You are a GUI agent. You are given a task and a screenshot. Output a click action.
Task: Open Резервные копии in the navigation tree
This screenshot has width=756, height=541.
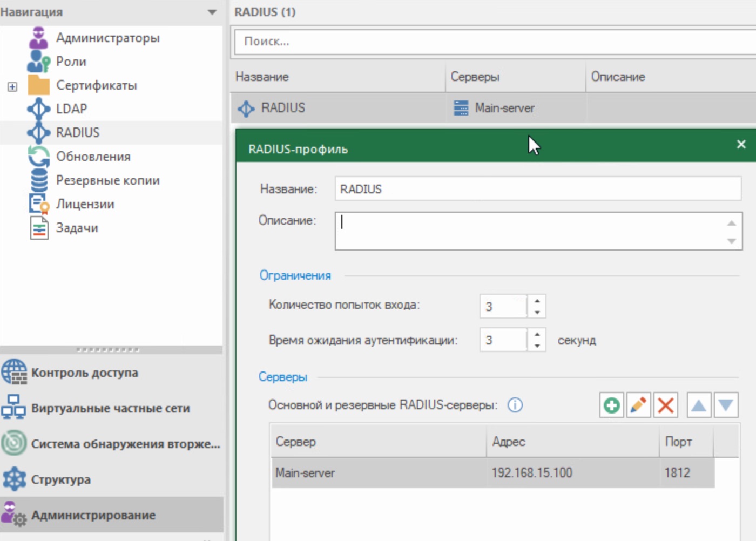point(108,180)
